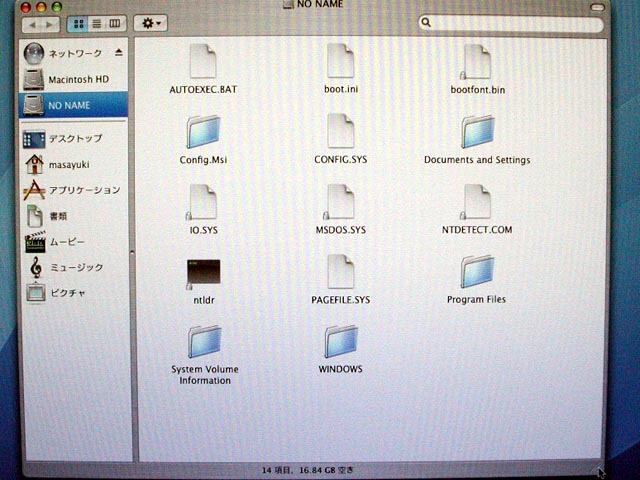This screenshot has height=480, width=640.
Task: Open the Program Files folder
Action: pyautogui.click(x=476, y=273)
